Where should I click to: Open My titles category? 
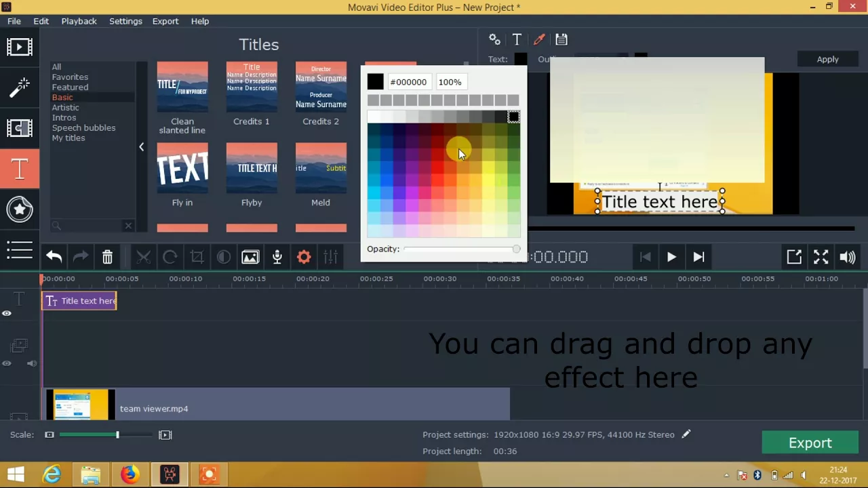(x=68, y=138)
